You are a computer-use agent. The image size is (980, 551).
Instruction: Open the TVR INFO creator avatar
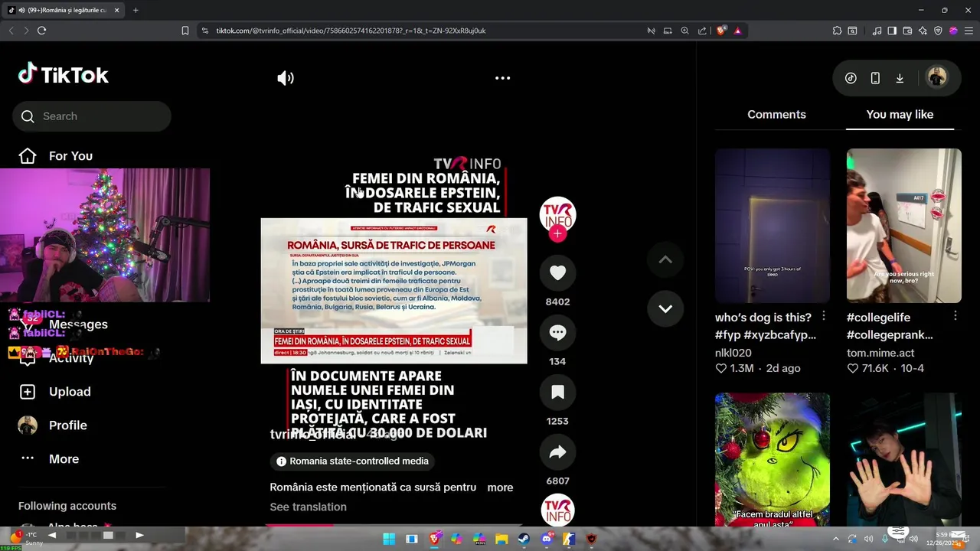pos(557,215)
